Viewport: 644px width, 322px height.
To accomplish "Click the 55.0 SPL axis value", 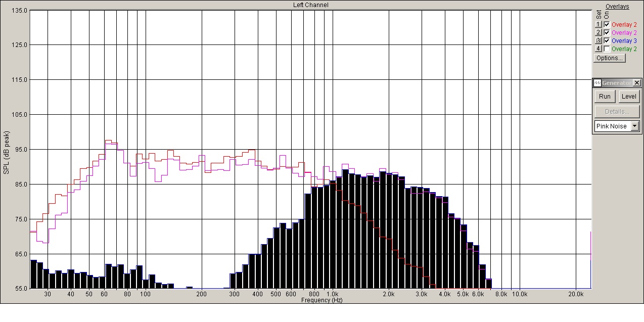I will coord(20,289).
